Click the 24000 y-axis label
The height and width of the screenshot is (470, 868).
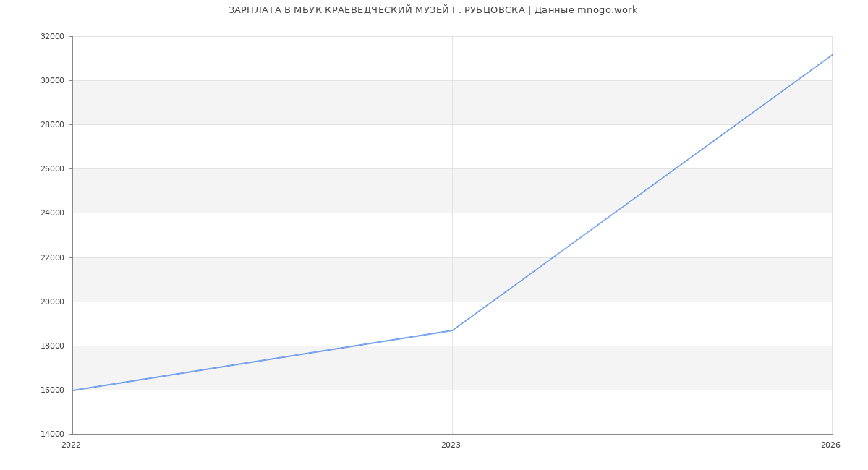coord(52,213)
